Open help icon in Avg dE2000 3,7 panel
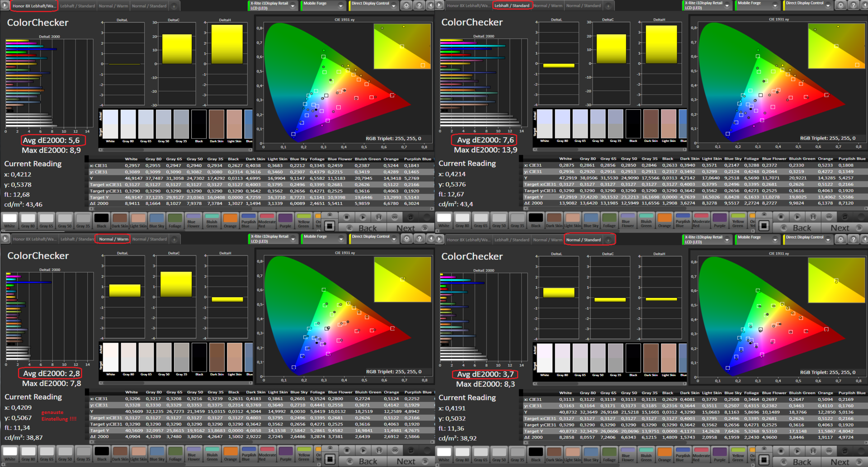868x467 pixels. (853, 239)
